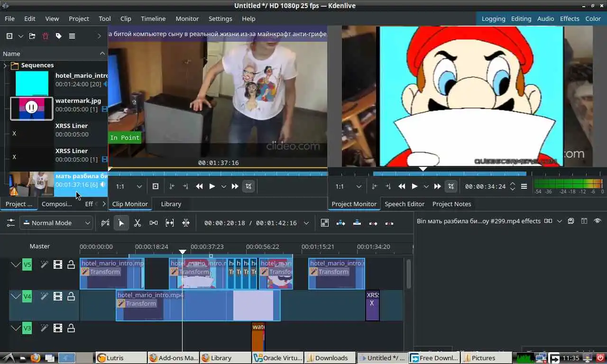Open the timeline track settings sliders icon

tap(10, 223)
